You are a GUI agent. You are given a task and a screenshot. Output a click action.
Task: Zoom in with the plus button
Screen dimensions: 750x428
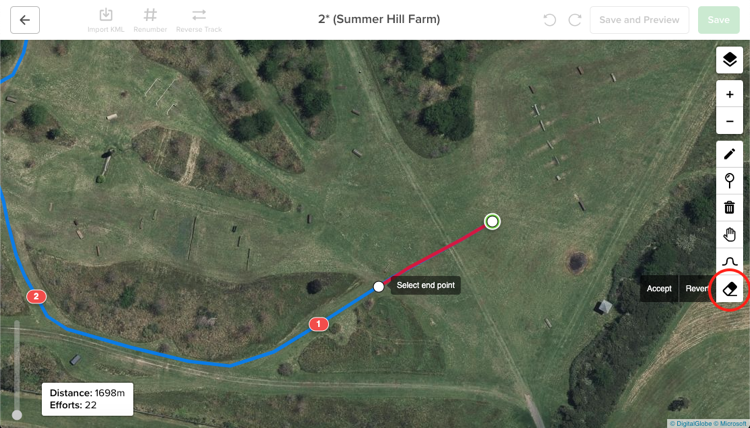[x=729, y=94]
